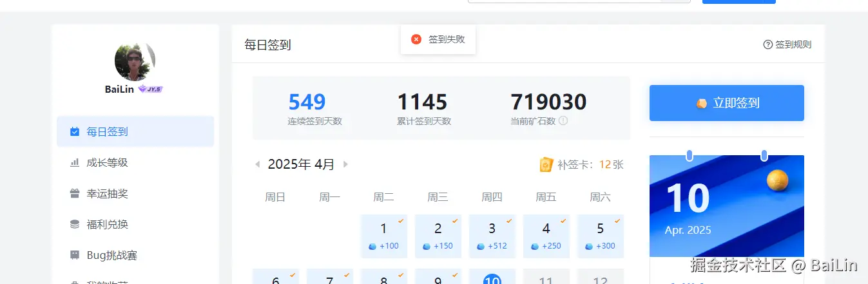Image resolution: width=868 pixels, height=284 pixels.
Task: Click the BaiLin profile avatar
Action: [x=135, y=62]
